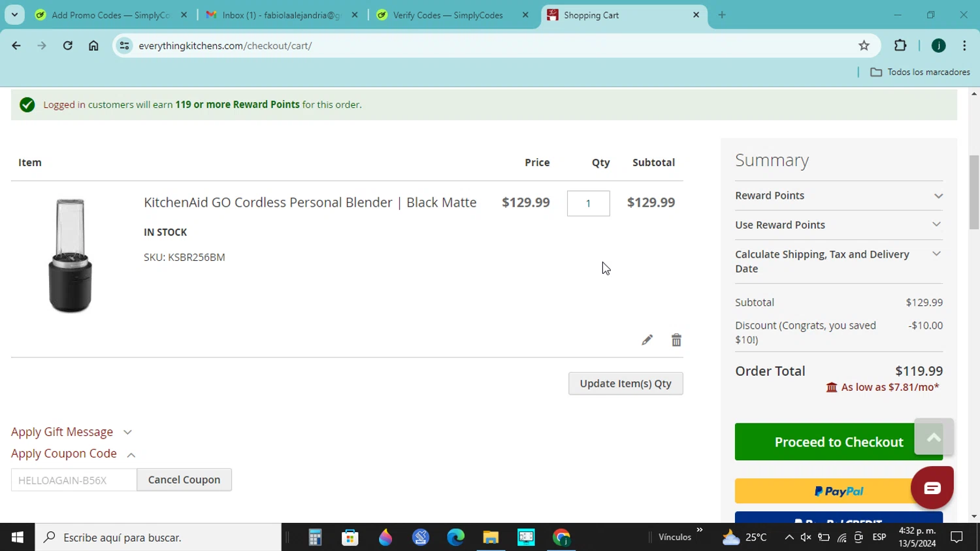Edit the KitchenAid blender item with pencil icon
Image resolution: width=980 pixels, height=551 pixels.
click(647, 340)
